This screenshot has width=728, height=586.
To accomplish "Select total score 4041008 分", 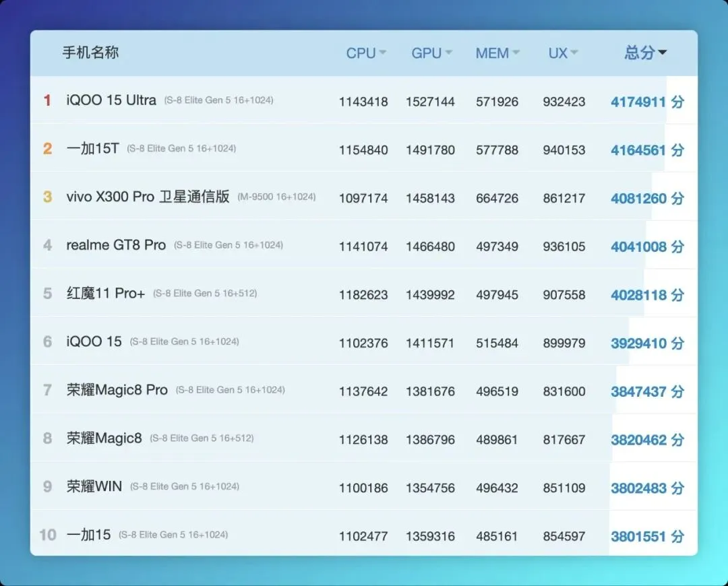I will click(x=647, y=247).
